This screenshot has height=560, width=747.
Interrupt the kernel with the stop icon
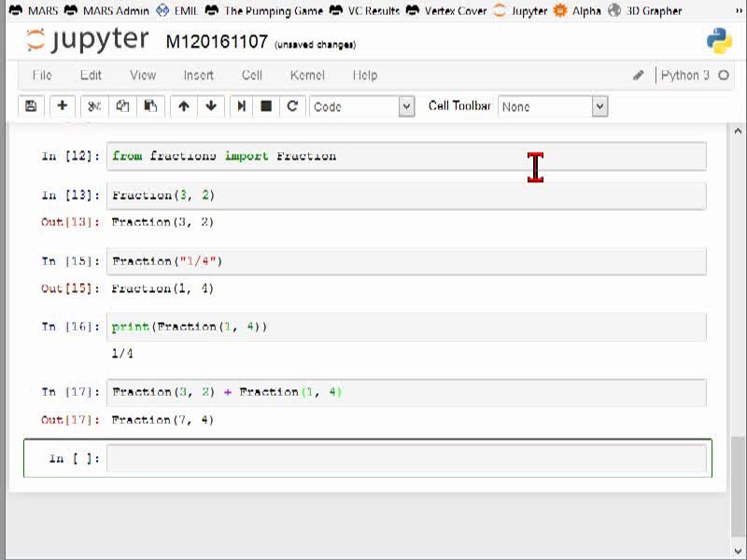click(266, 106)
